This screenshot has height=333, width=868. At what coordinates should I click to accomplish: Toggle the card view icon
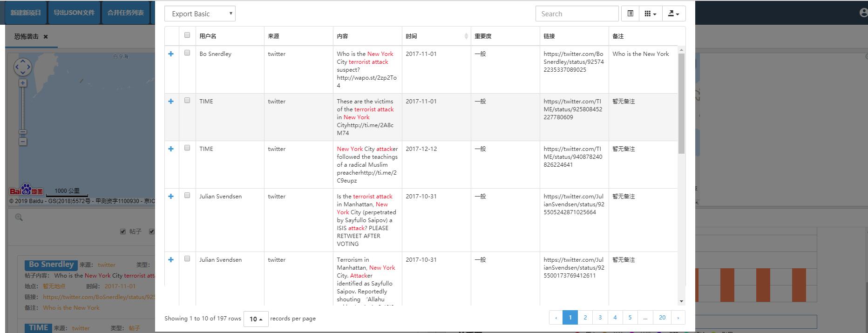[630, 14]
